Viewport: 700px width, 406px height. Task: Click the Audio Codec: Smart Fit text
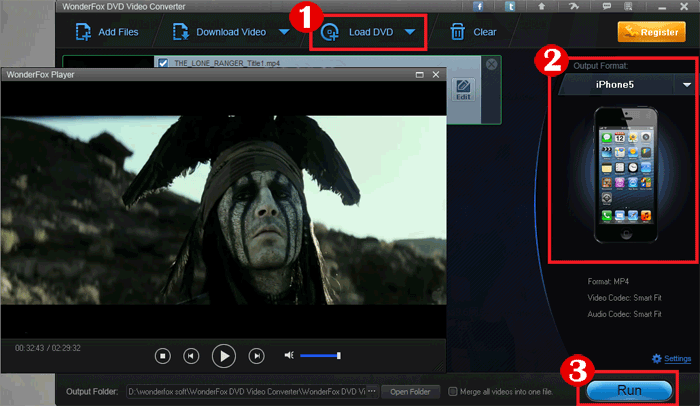pyautogui.click(x=624, y=314)
